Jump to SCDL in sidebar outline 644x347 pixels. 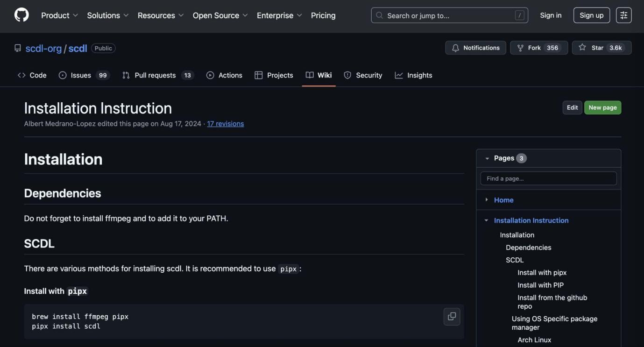[515, 260]
